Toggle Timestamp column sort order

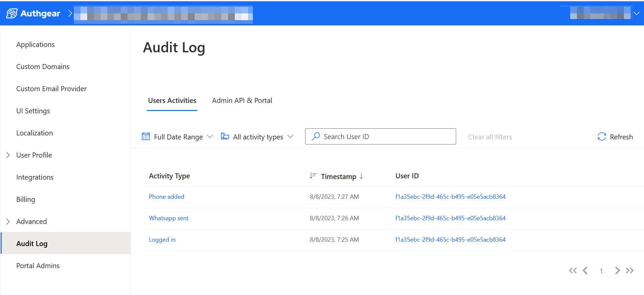(x=338, y=176)
